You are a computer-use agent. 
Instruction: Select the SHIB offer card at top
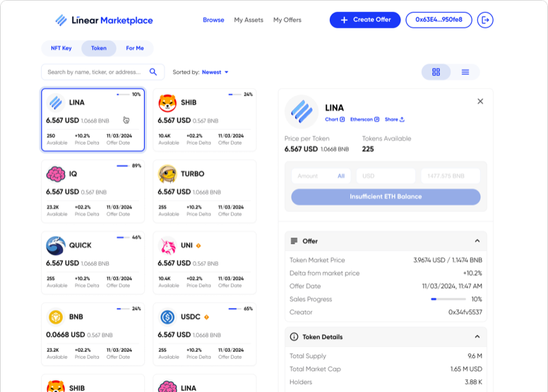205,120
